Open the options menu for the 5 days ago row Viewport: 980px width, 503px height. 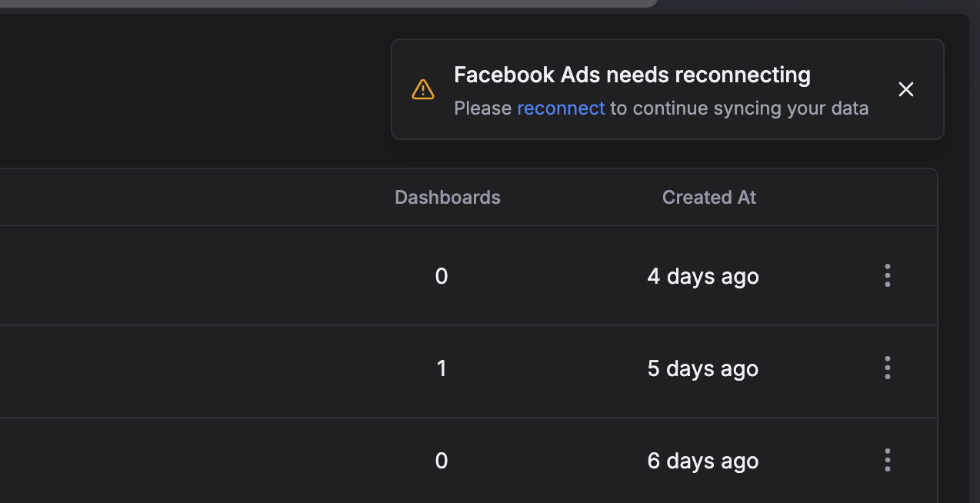coord(887,368)
